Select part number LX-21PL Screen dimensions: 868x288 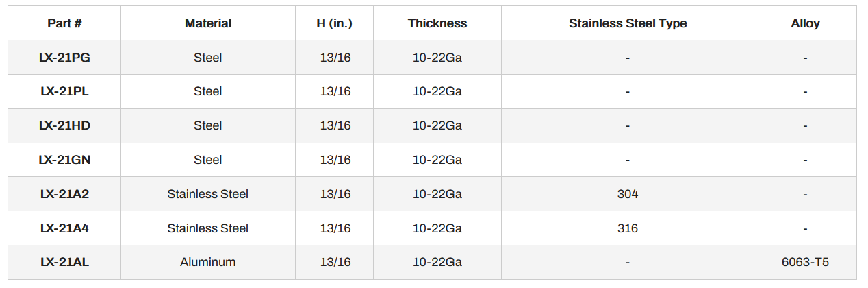pos(64,91)
